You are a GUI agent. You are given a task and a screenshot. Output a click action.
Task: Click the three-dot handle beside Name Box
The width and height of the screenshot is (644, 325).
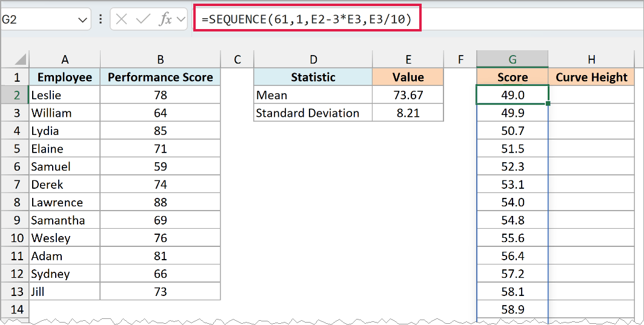[101, 19]
